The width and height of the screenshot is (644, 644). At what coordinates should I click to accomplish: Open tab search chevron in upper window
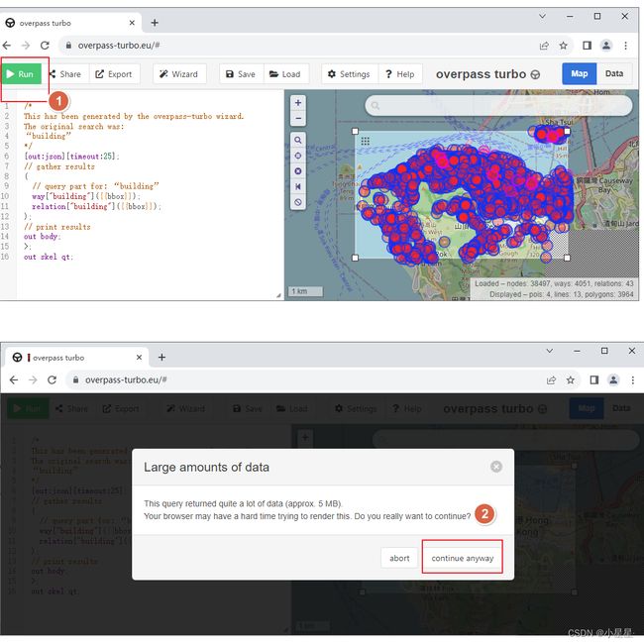[x=542, y=16]
